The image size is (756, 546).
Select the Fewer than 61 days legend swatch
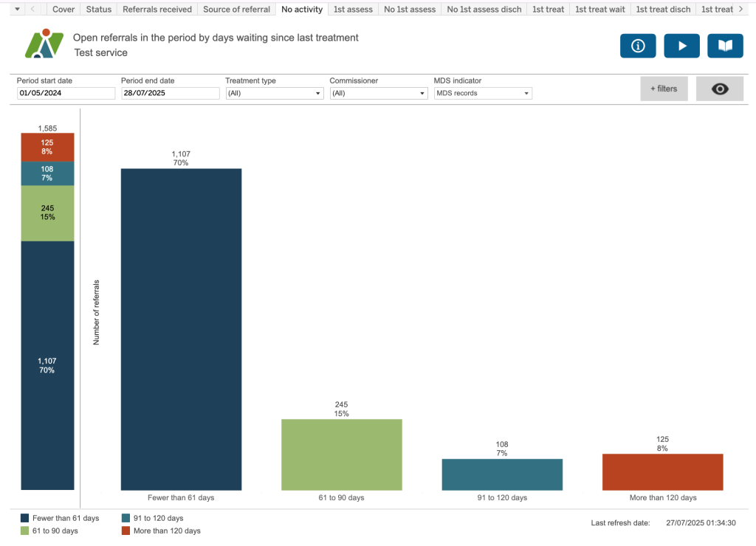[x=25, y=519]
